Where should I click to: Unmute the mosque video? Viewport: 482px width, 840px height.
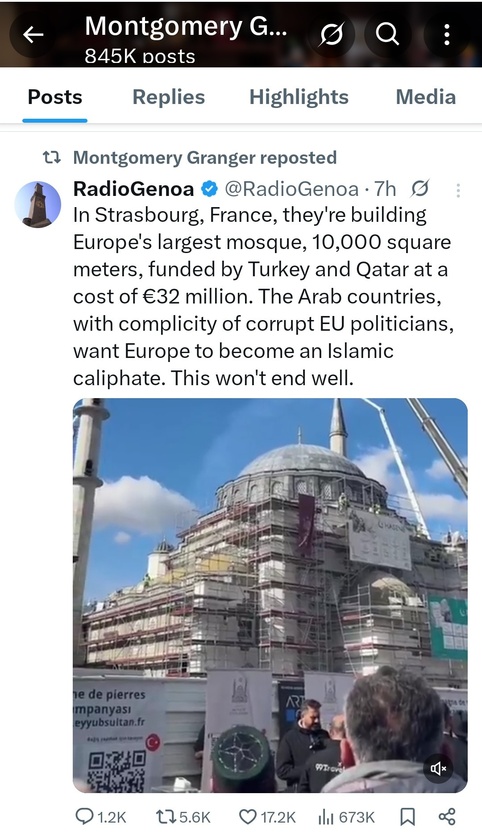(x=438, y=769)
